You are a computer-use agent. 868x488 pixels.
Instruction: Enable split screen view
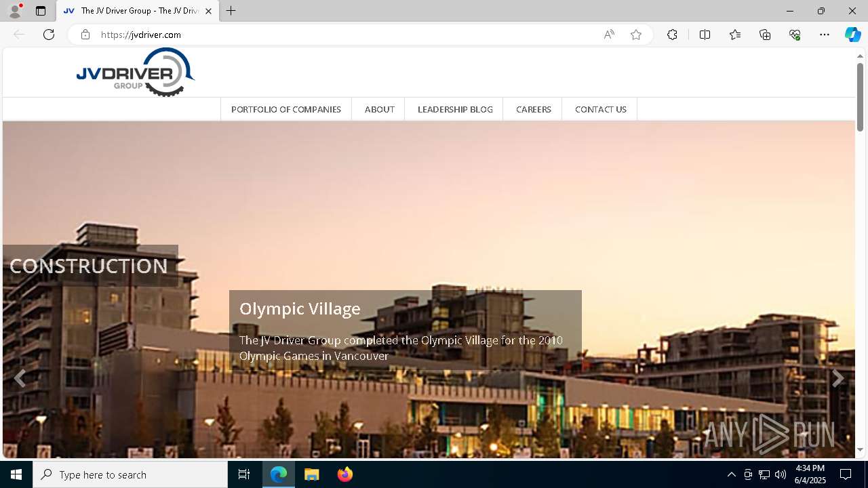click(x=705, y=35)
